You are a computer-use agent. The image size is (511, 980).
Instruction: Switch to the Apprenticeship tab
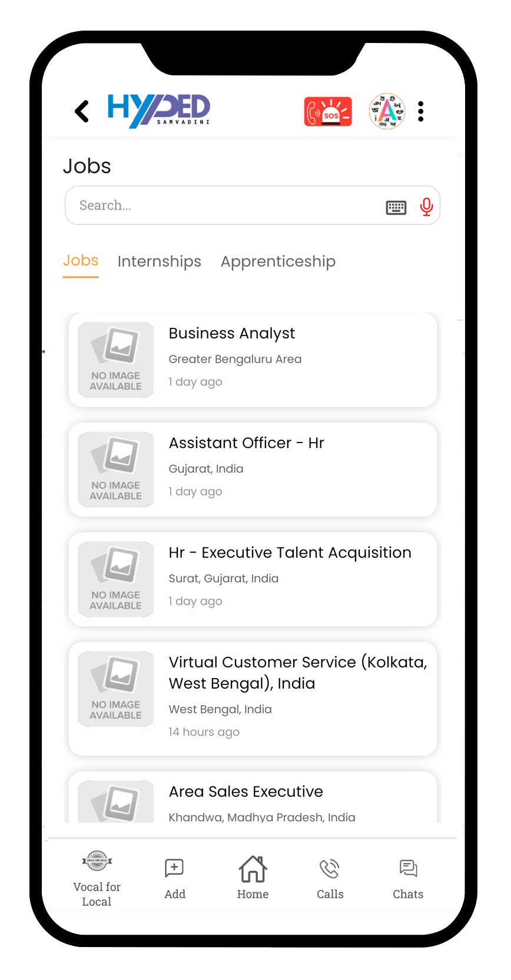point(278,261)
